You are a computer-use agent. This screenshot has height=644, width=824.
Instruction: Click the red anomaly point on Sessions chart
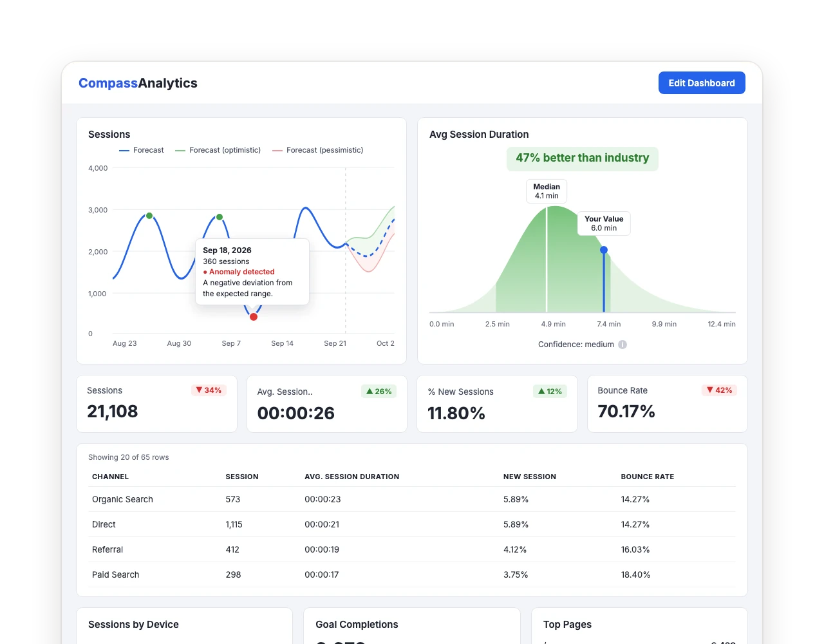click(254, 317)
